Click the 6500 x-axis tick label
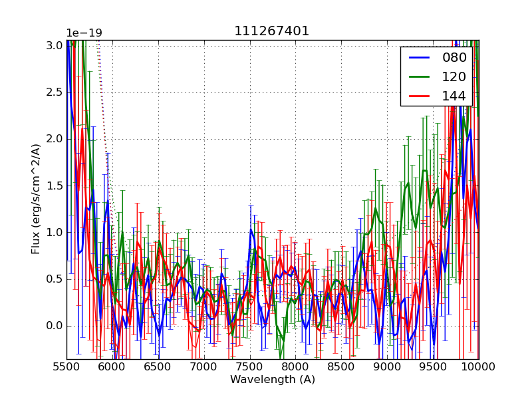This screenshot has height=399, width=532. 158,367
